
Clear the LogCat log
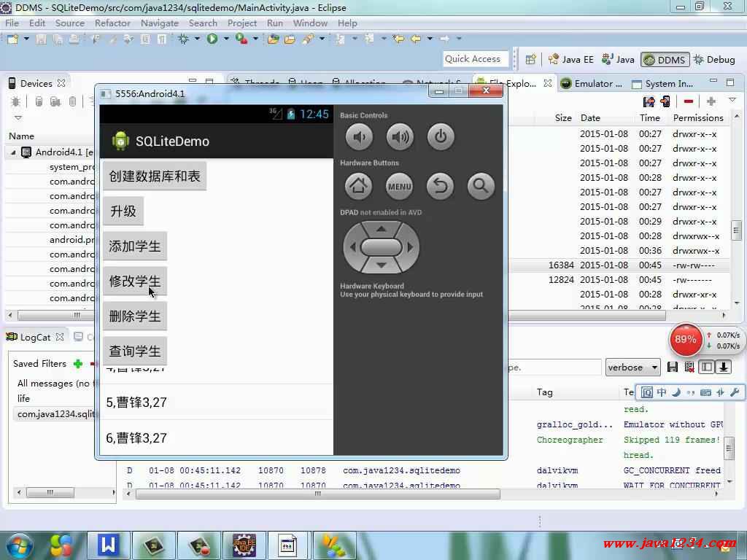(689, 367)
